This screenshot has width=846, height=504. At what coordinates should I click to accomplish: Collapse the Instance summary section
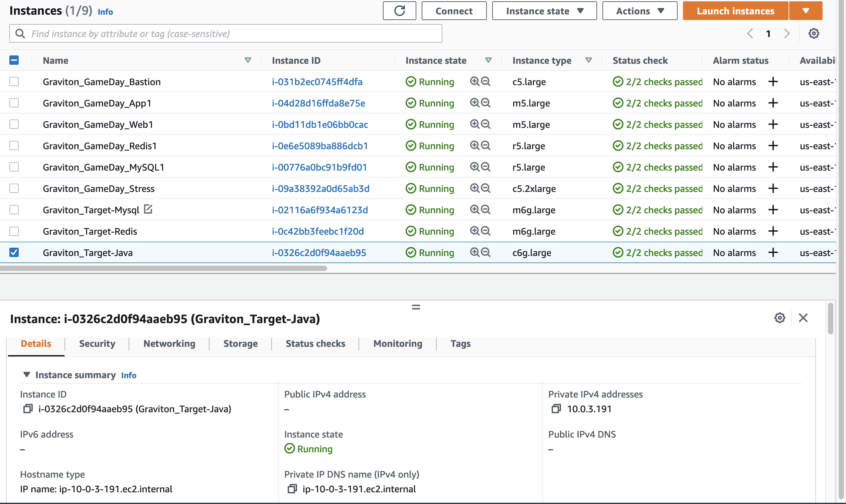[x=26, y=374]
